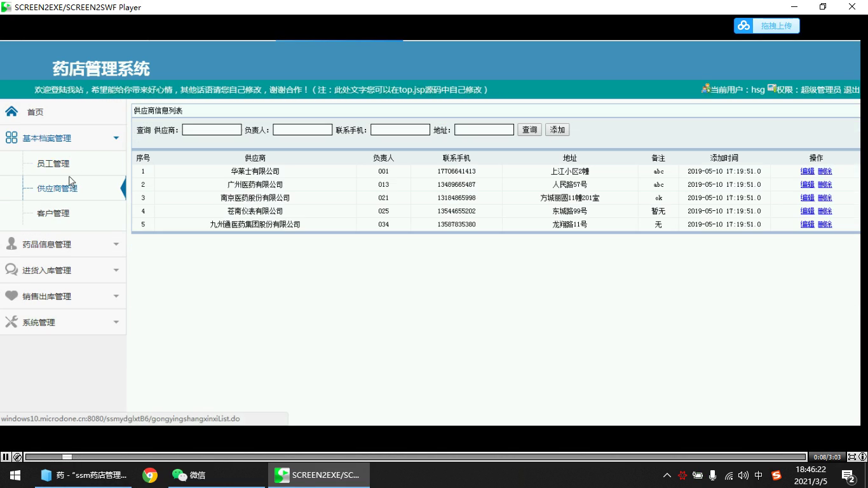Delete the 广州医药有限公司 row
The height and width of the screenshot is (488, 868).
tap(825, 184)
